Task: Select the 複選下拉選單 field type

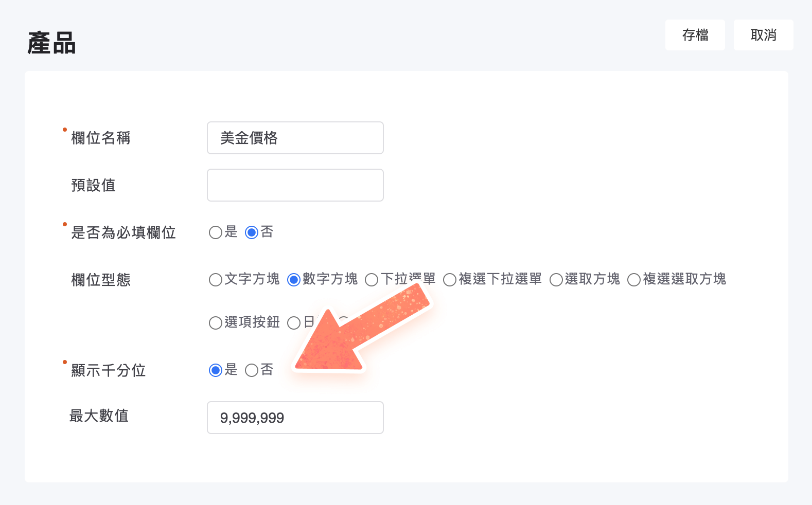Action: pyautogui.click(x=450, y=280)
